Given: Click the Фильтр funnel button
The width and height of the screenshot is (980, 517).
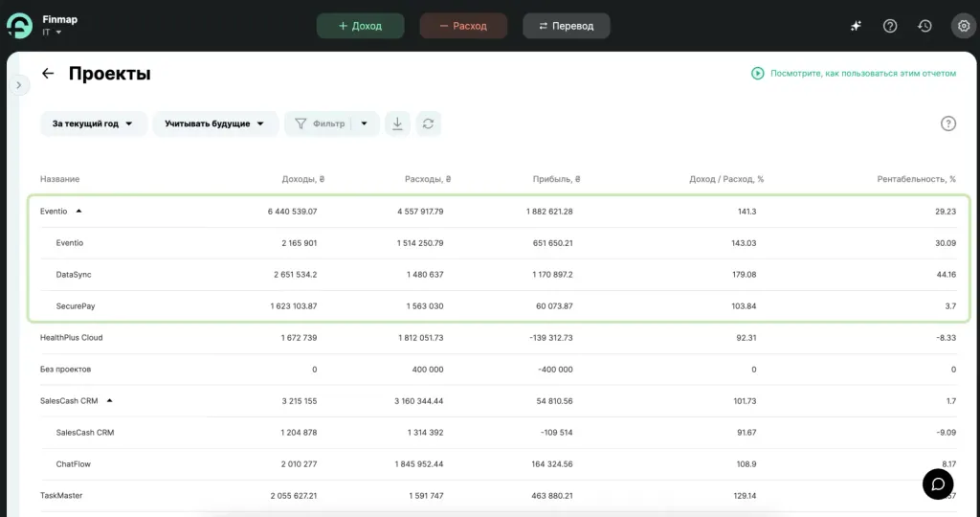Looking at the screenshot, I should tap(320, 124).
